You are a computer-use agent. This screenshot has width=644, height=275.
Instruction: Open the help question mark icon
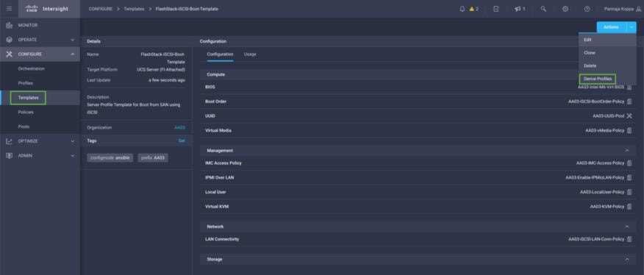[x=587, y=9]
